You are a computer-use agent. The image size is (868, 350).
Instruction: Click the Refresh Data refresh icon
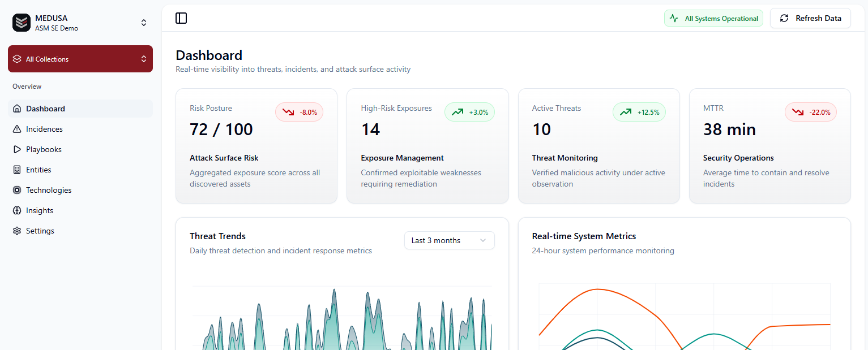pos(784,18)
